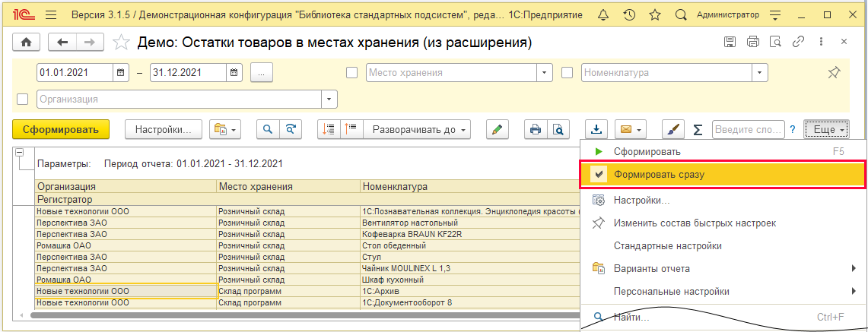Click the start date field 01.01.2021

[75, 72]
